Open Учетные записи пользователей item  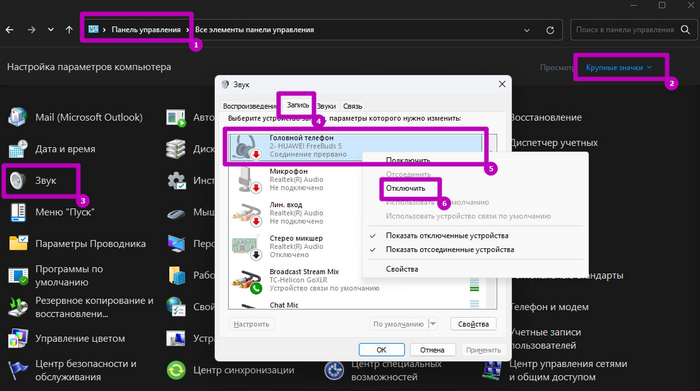tap(546, 339)
